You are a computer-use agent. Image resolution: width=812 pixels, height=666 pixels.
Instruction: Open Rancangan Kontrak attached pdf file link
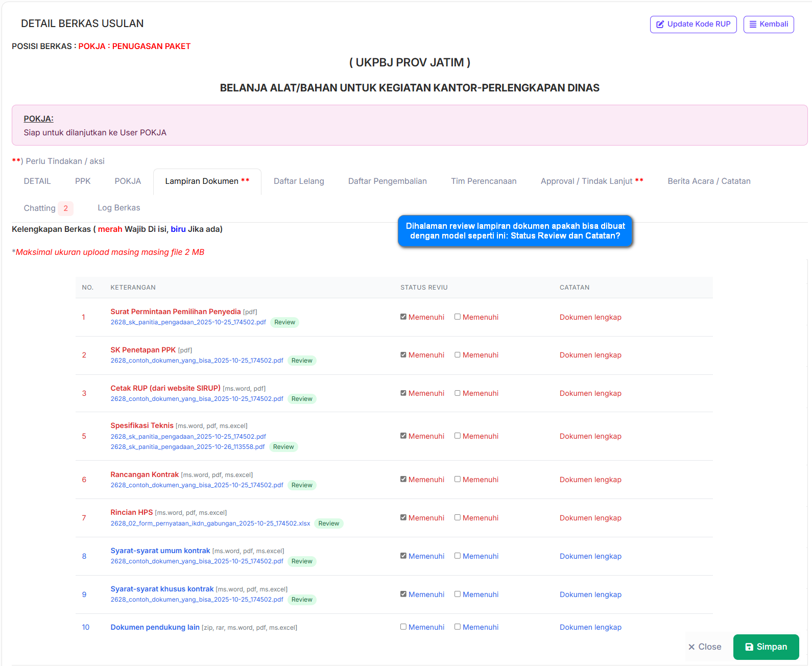click(x=197, y=485)
